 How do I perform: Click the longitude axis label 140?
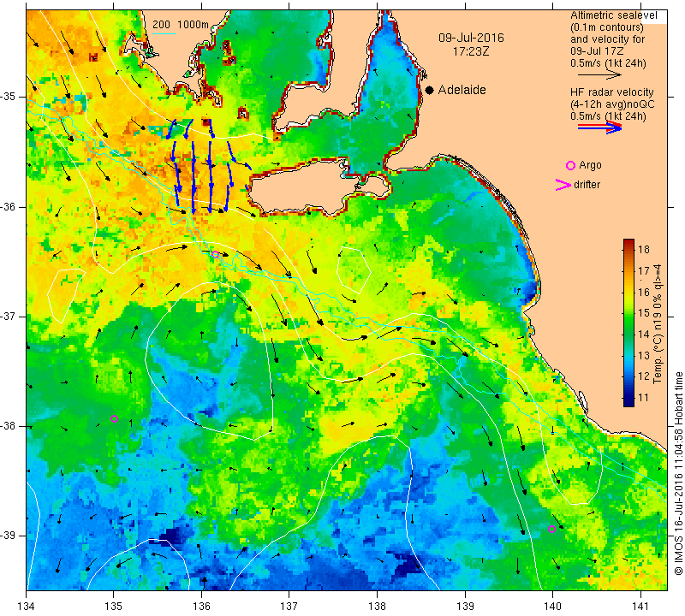tap(552, 607)
